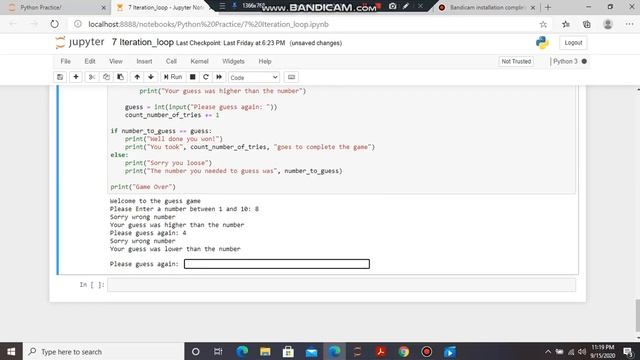The width and height of the screenshot is (640, 360).
Task: Copy selected cells icon
Action: click(x=106, y=77)
